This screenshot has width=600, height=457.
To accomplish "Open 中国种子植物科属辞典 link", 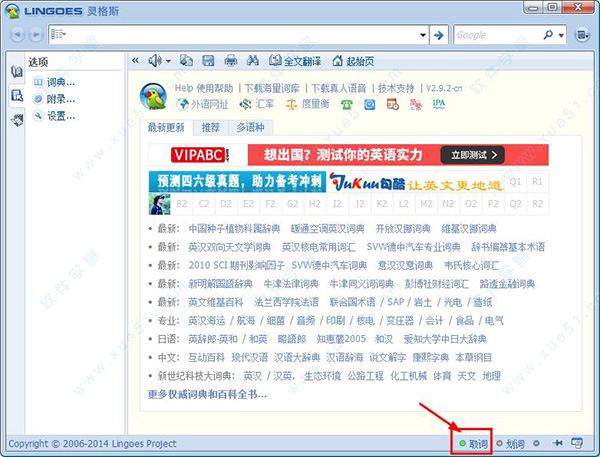I will click(x=234, y=229).
